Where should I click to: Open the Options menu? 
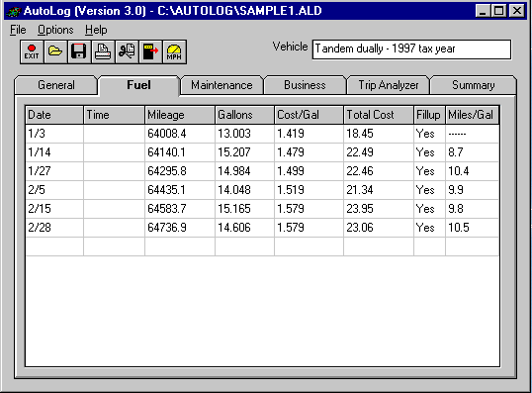click(55, 30)
